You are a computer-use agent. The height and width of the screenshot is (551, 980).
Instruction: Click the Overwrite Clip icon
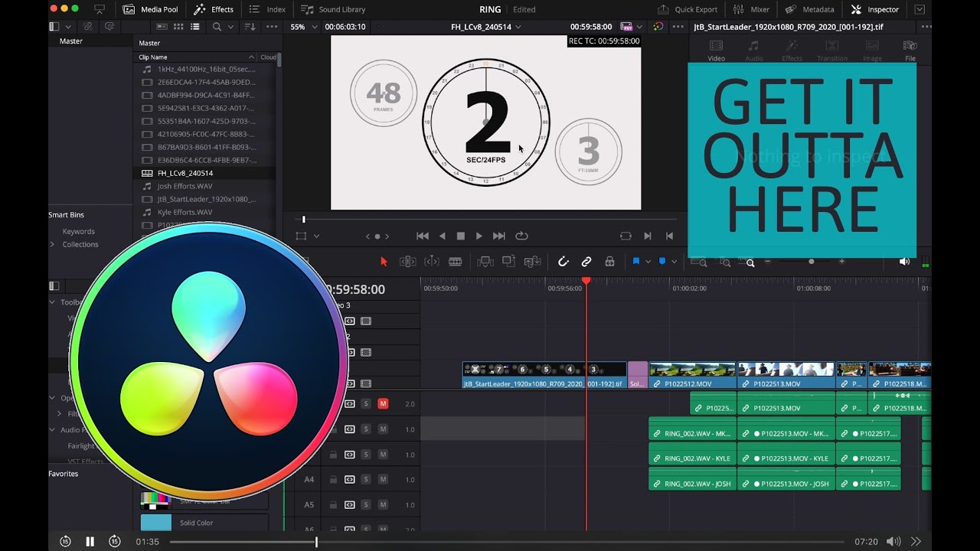(508, 262)
